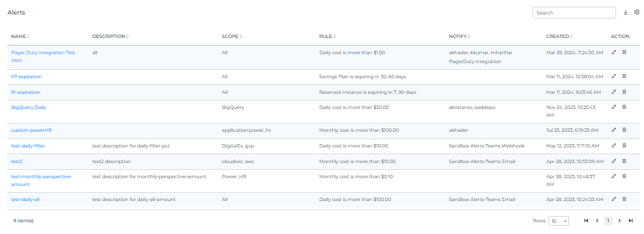Sort table by Created column
The height and width of the screenshot is (234, 644).
click(560, 36)
